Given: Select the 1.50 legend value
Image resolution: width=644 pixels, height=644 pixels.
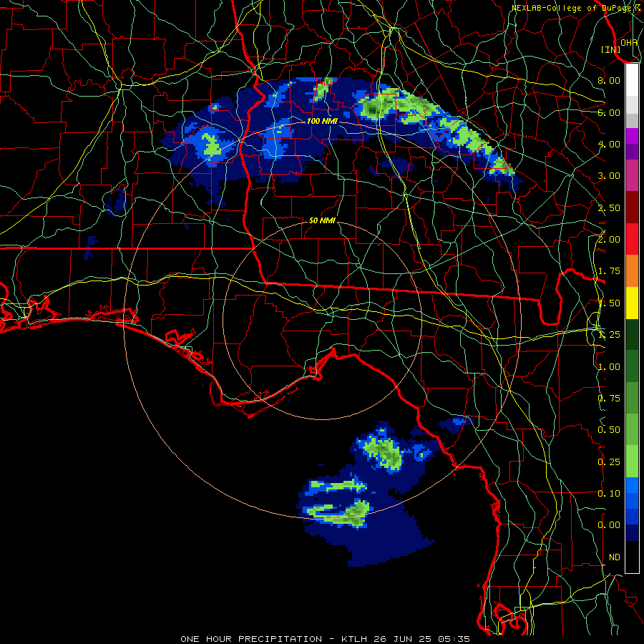Looking at the screenshot, I should click(x=609, y=303).
